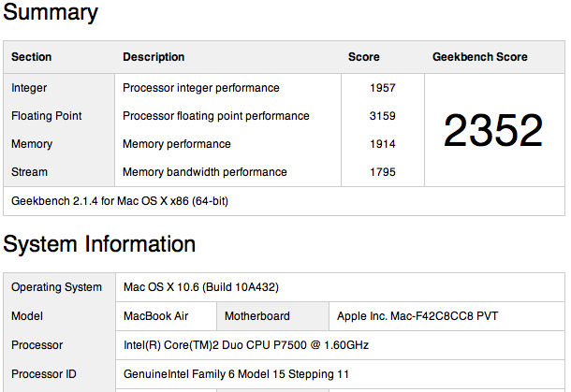Select the integer score value 1957
The width and height of the screenshot is (571, 392).
(382, 88)
